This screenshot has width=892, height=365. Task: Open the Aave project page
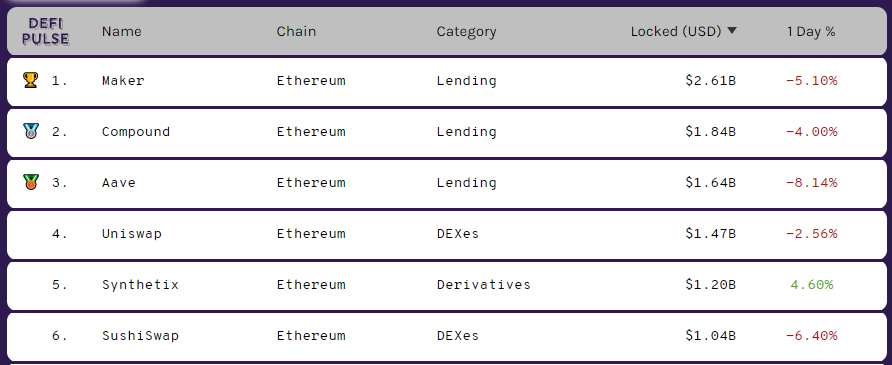point(119,182)
